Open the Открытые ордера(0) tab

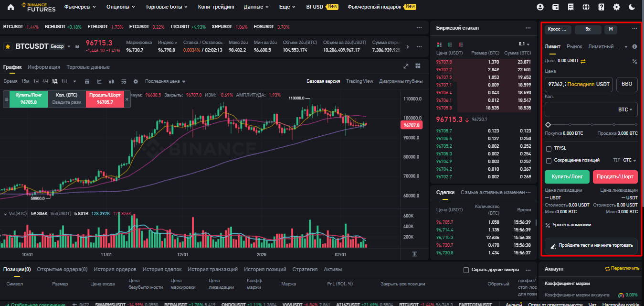click(x=62, y=269)
